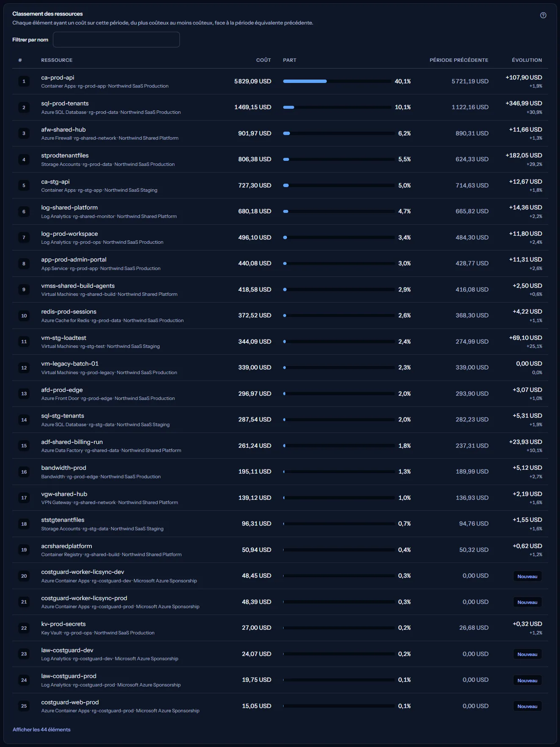560x747 pixels.
Task: Select the bandwidth-prod resource name
Action: (x=63, y=468)
